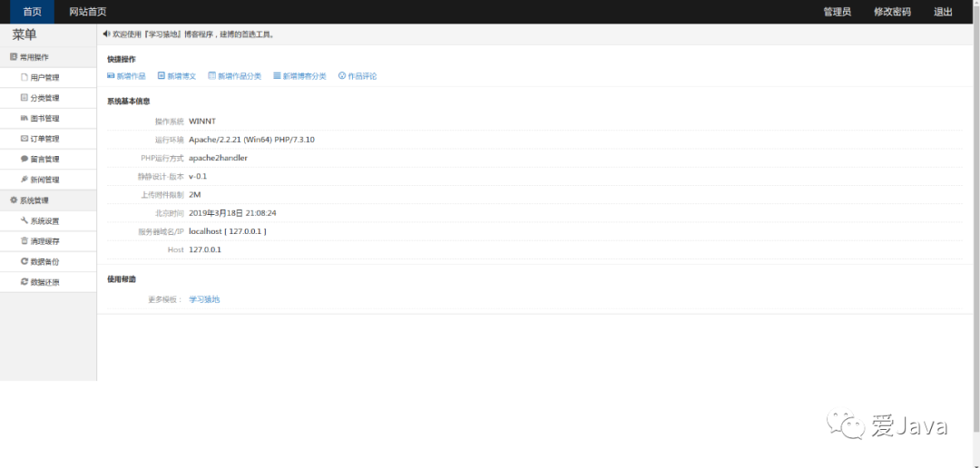Viewport: 980px width, 468px height.
Task: Open the 首页 tab in top navigation
Action: click(x=32, y=12)
